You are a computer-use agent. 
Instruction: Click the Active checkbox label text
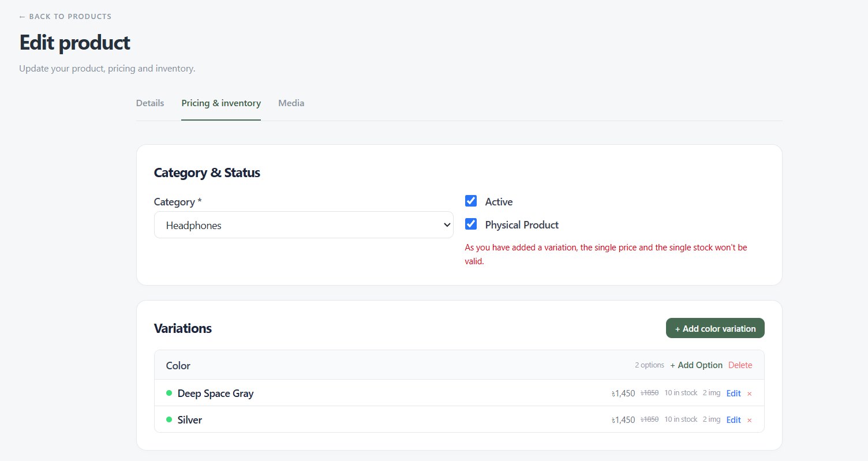pyautogui.click(x=499, y=202)
